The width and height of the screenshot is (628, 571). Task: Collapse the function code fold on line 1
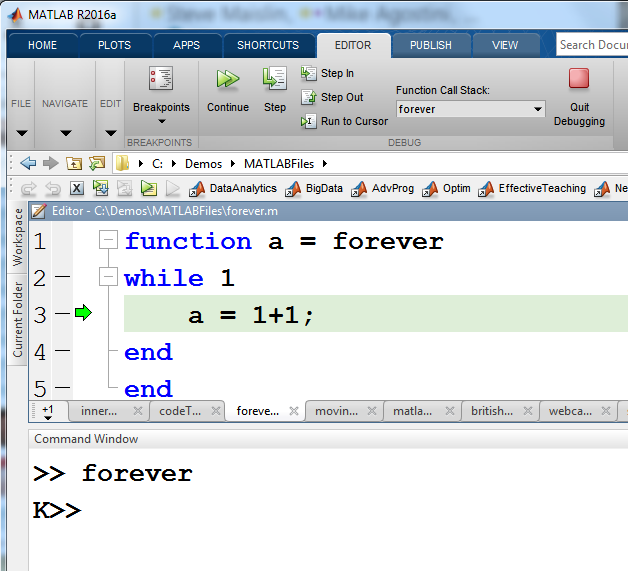[108, 241]
